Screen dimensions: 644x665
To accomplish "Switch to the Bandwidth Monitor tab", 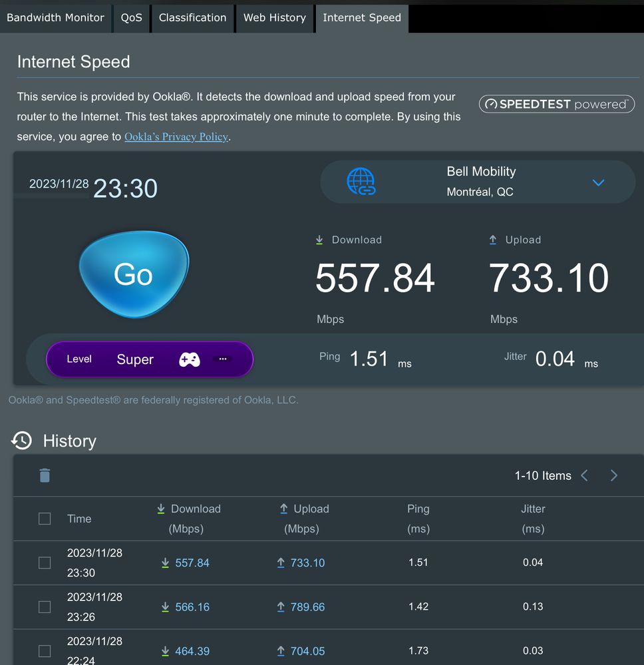I will (55, 18).
